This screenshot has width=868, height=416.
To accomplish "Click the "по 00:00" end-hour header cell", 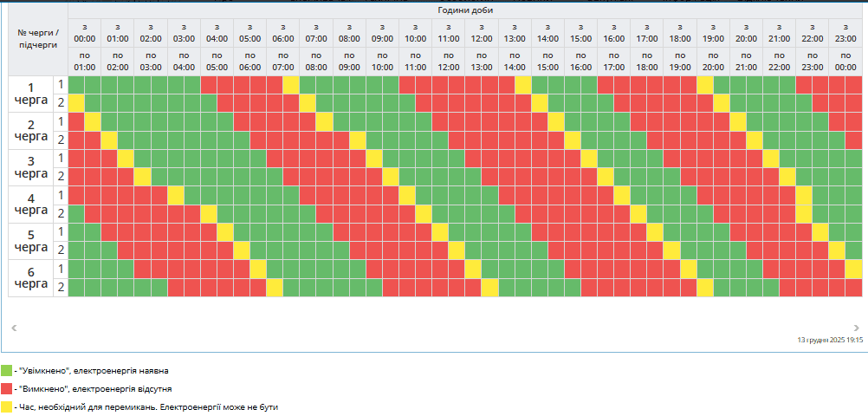I will [x=845, y=62].
